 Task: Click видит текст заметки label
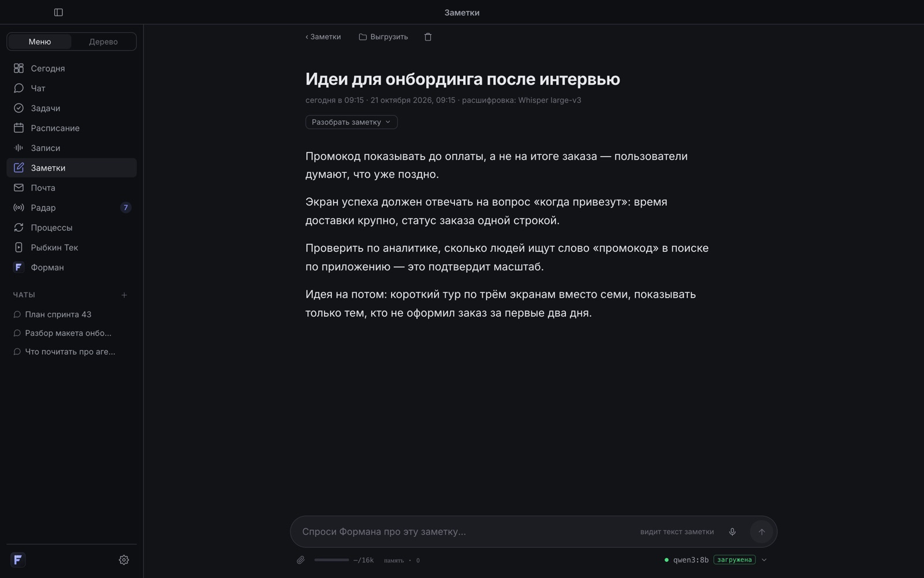[x=677, y=532]
